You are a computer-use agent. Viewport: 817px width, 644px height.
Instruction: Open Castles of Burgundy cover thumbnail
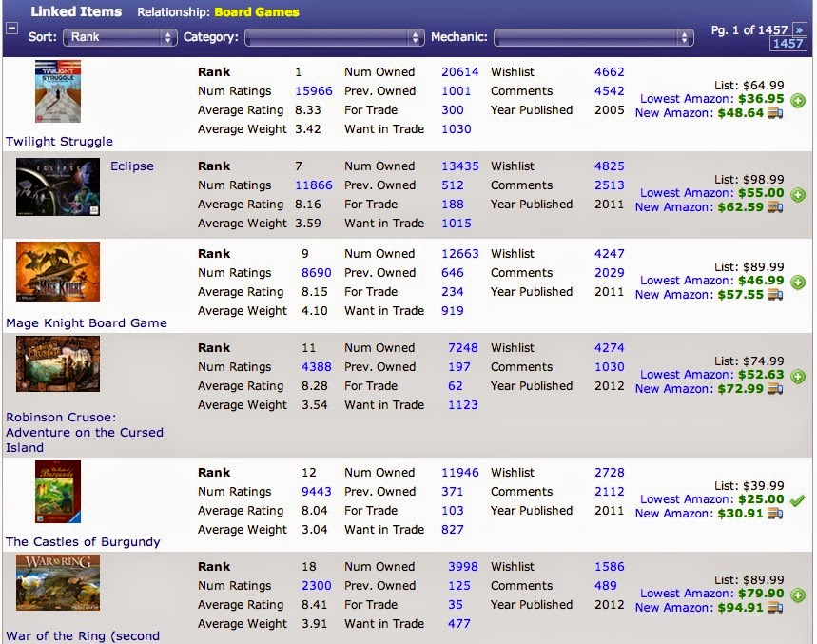[x=58, y=492]
